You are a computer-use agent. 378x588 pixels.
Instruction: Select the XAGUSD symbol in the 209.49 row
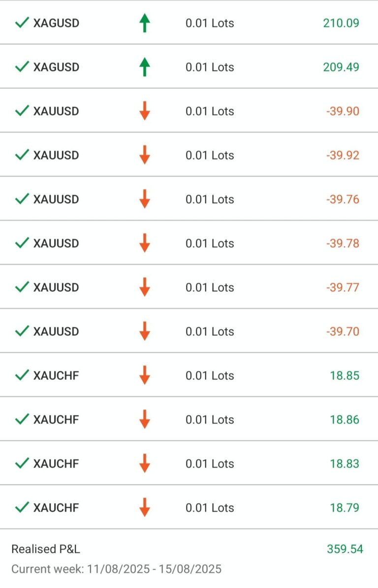[56, 67]
